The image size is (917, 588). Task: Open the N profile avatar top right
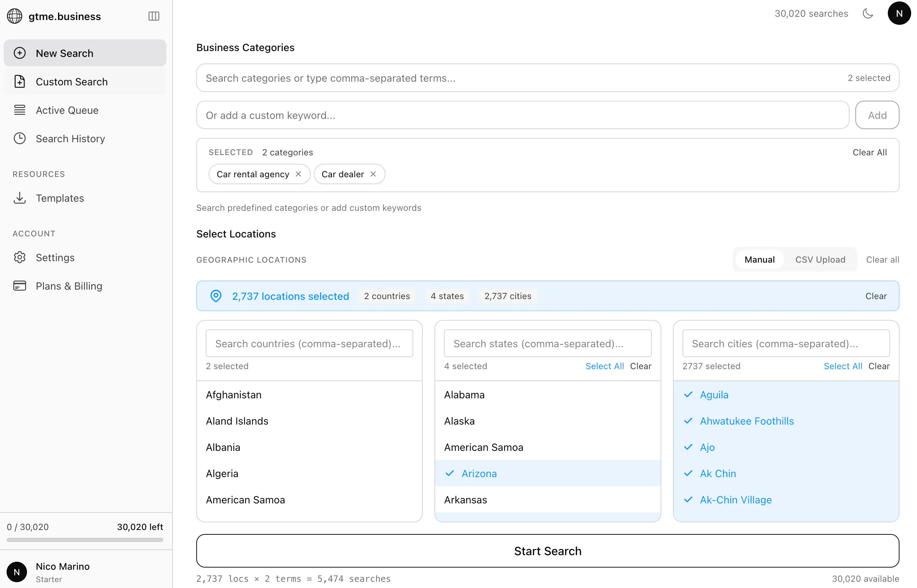click(x=899, y=13)
